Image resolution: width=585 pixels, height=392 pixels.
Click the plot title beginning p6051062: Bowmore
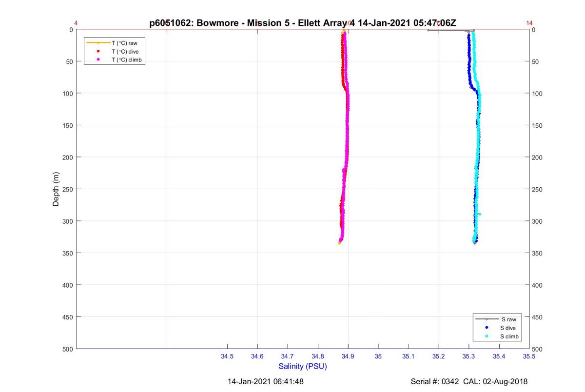(302, 23)
